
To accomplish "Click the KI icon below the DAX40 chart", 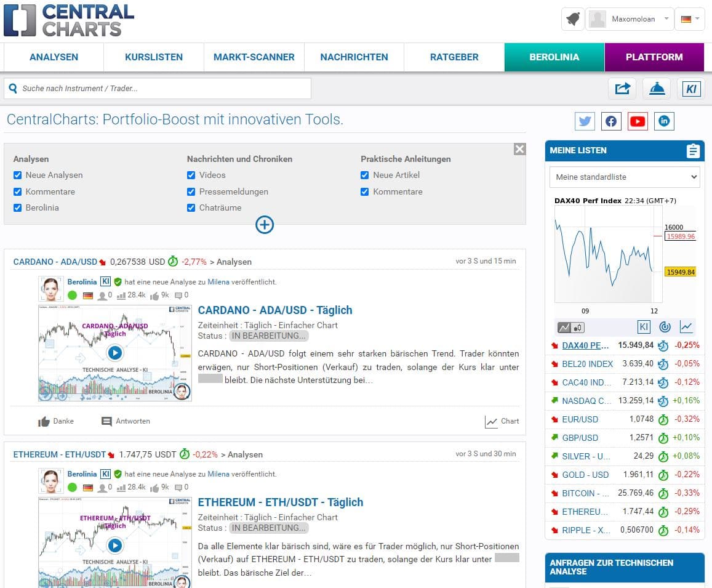I will pos(644,327).
